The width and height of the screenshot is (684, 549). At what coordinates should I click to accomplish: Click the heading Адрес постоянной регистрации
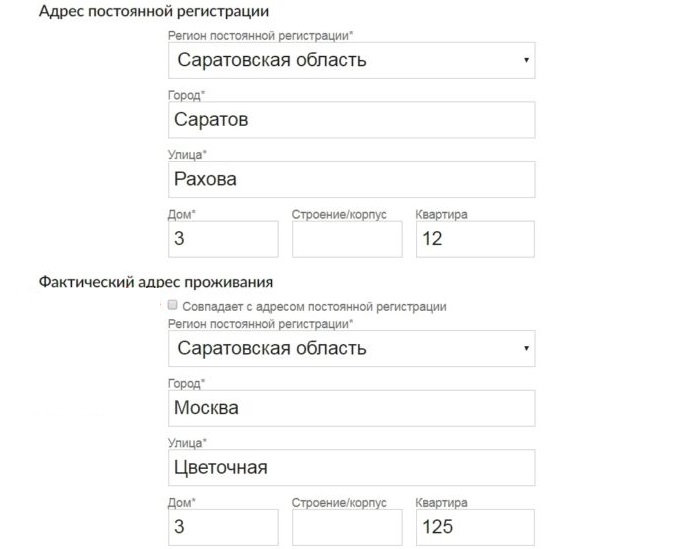tap(154, 11)
